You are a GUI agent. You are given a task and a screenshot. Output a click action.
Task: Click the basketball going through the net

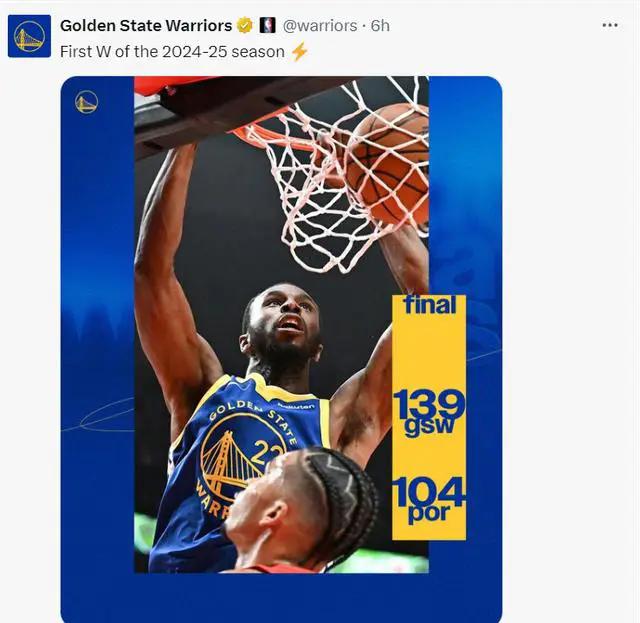coord(387,163)
